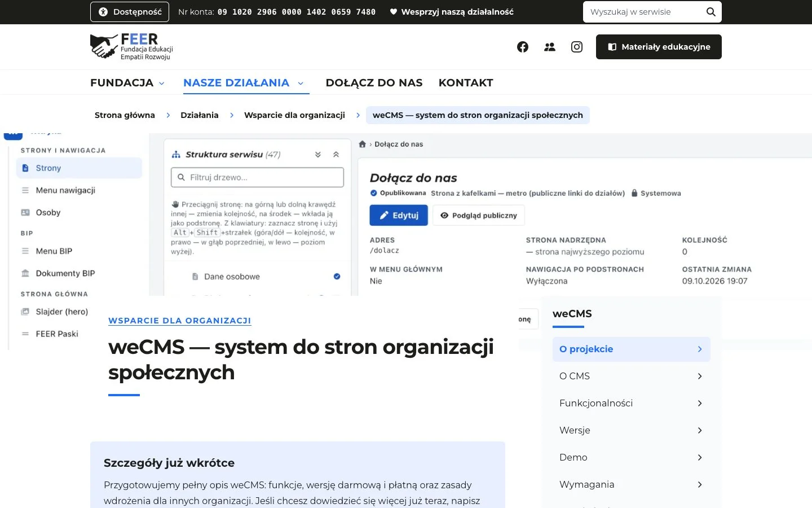
Task: Select Wymagania in the weCMS side menu
Action: 632,485
